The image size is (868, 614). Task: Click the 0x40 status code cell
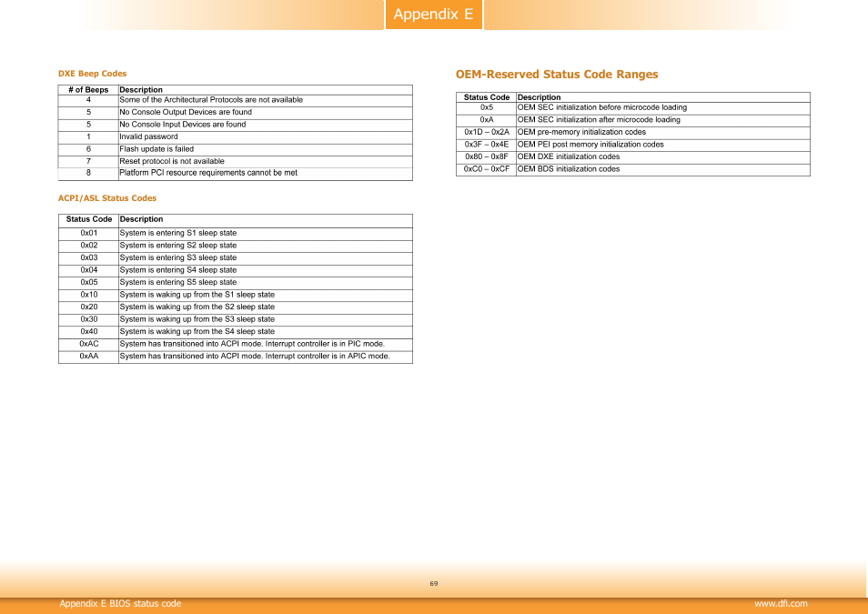(x=88, y=332)
